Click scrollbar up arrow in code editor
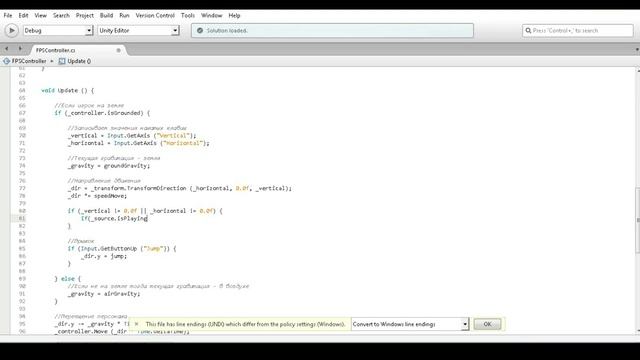Screen dimensions: 640x360 [638, 71]
